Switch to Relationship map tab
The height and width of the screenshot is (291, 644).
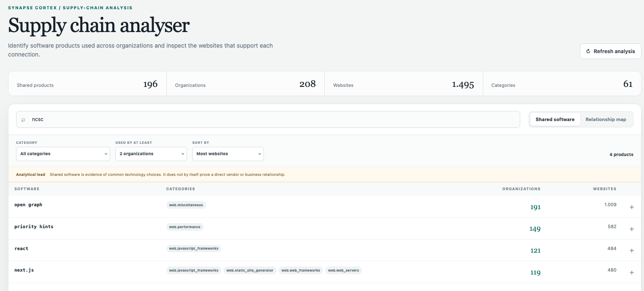[x=606, y=119]
